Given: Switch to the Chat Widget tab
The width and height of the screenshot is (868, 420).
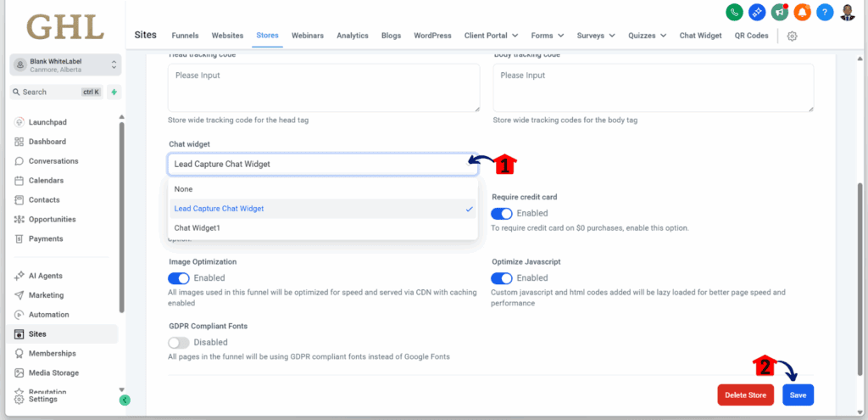Looking at the screenshot, I should point(701,36).
